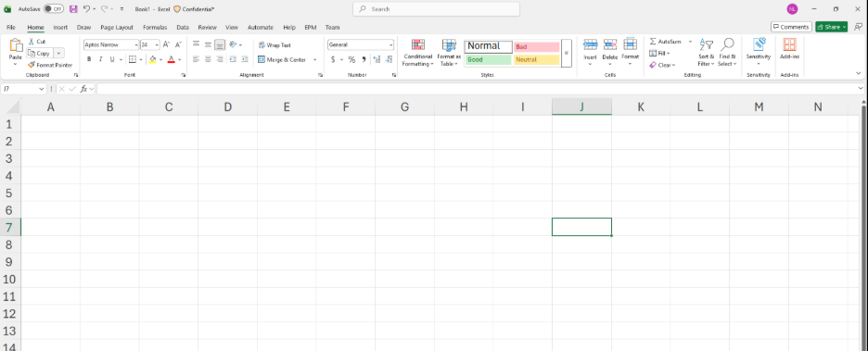
Task: Toggle Wrap Text
Action: click(274, 44)
